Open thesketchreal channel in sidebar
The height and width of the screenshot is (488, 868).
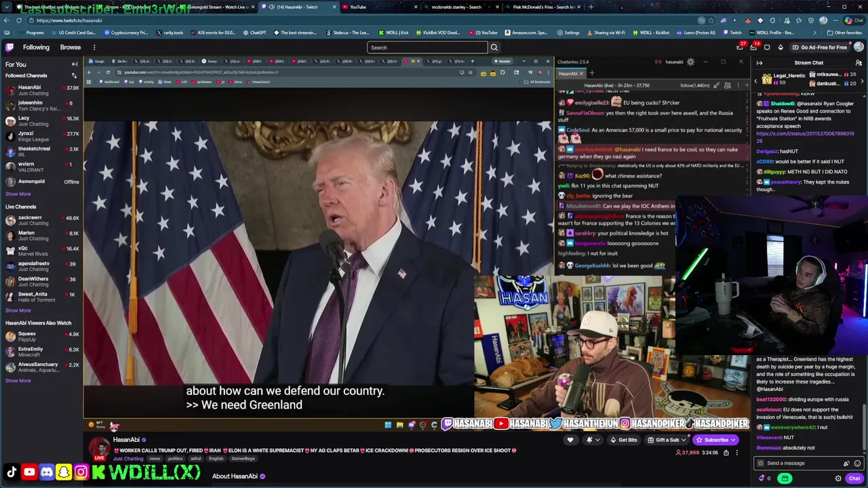point(41,152)
